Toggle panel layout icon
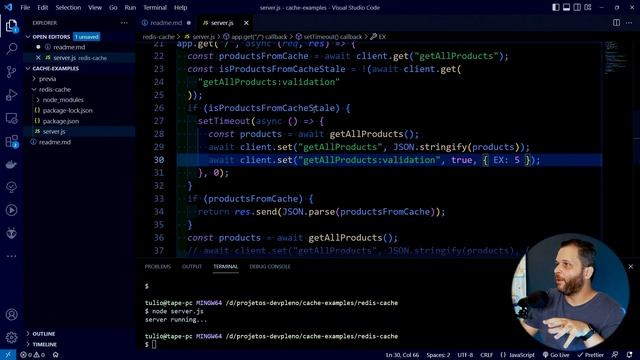Screen dimensions: 640x360 click(x=567, y=7)
